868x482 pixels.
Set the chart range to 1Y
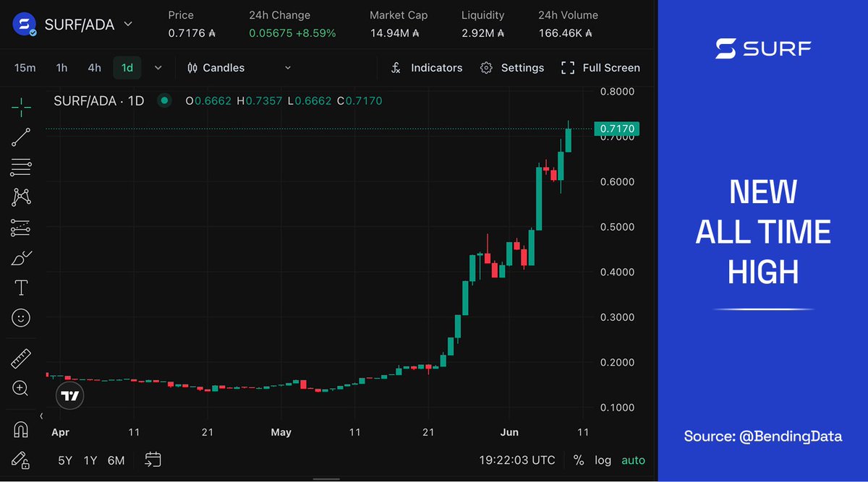click(90, 460)
